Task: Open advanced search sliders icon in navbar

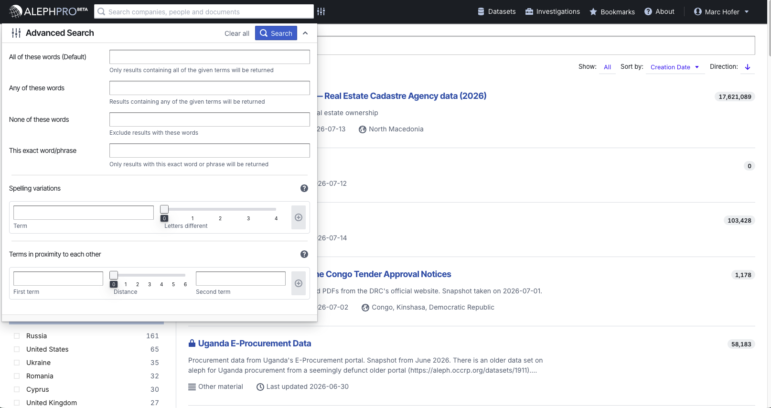Action: click(321, 11)
